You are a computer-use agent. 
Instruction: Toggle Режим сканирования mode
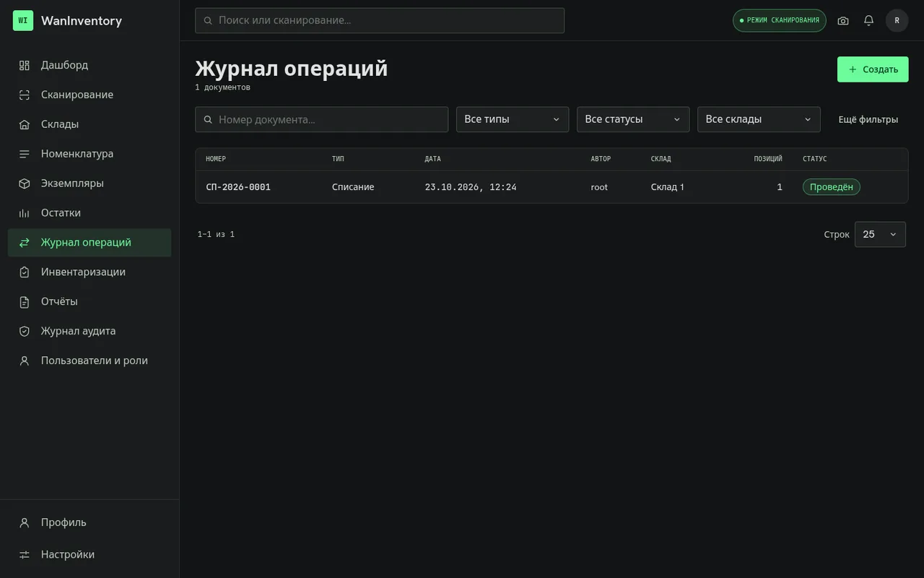[780, 20]
